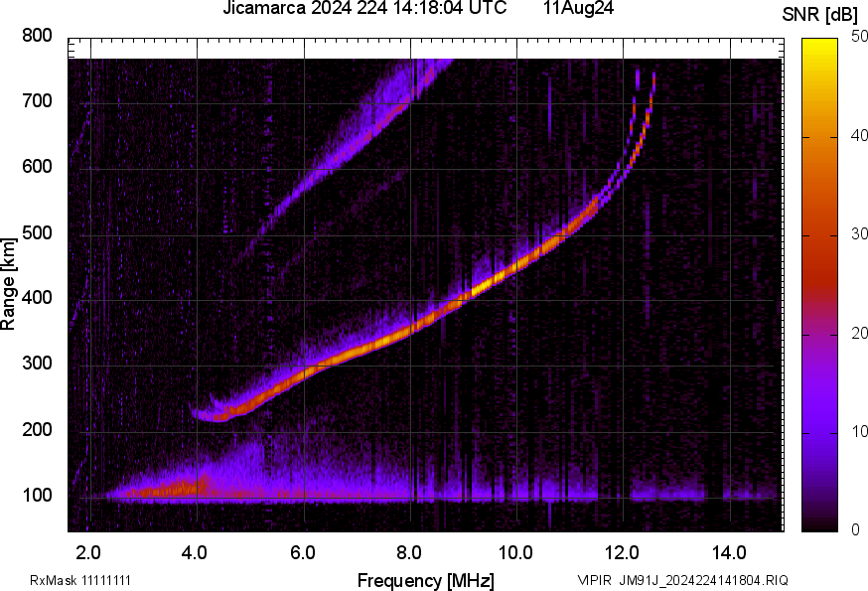The image size is (868, 591).
Task: Click the Frequency [MHz] axis title
Action: (x=426, y=580)
